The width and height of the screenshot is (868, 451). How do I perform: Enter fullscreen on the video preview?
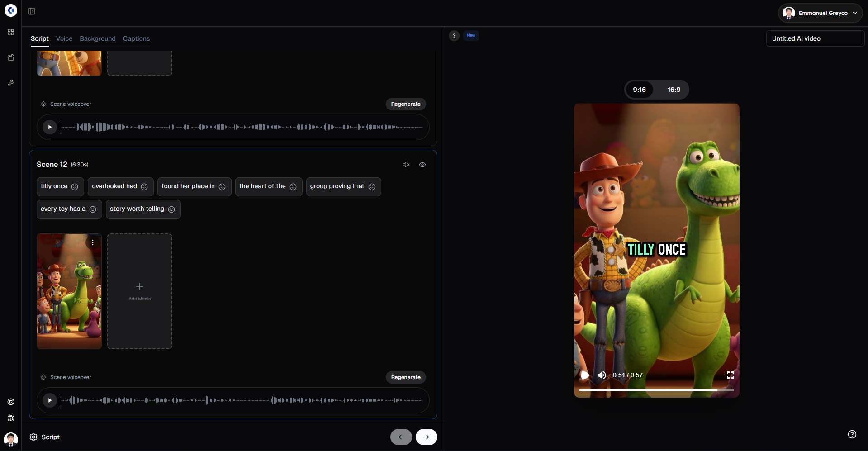click(730, 375)
